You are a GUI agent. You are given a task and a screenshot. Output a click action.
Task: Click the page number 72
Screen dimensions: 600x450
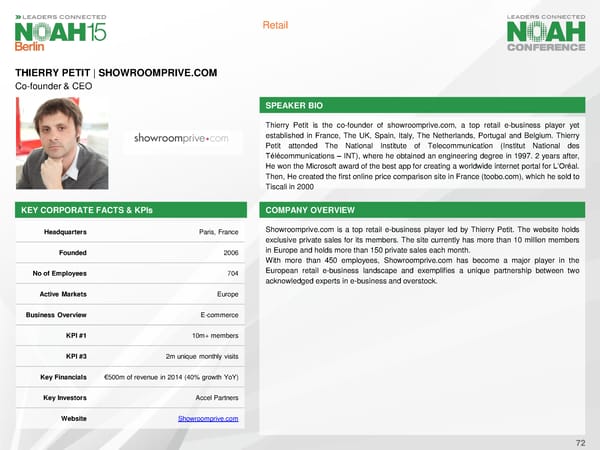tap(580, 441)
